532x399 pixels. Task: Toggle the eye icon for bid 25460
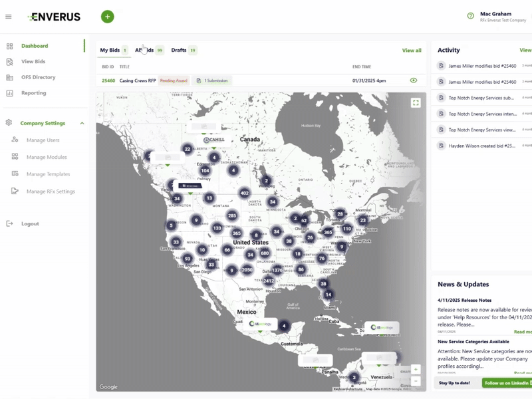414,80
